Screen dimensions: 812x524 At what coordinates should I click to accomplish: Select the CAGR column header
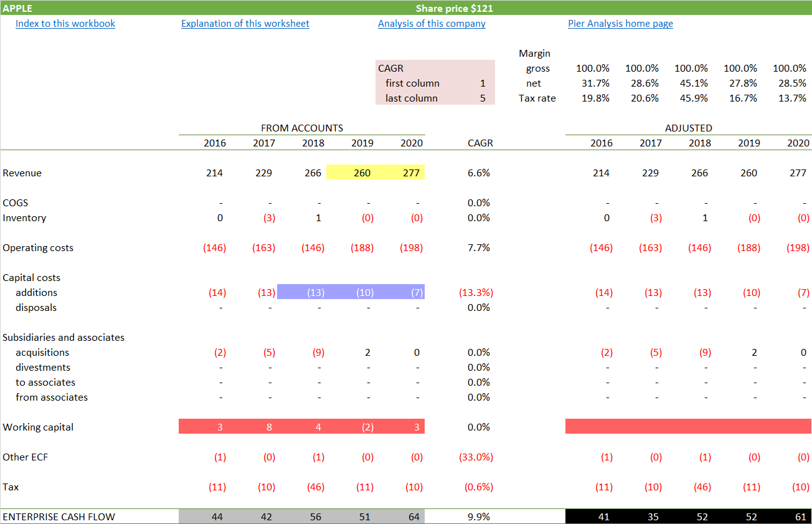coord(480,143)
